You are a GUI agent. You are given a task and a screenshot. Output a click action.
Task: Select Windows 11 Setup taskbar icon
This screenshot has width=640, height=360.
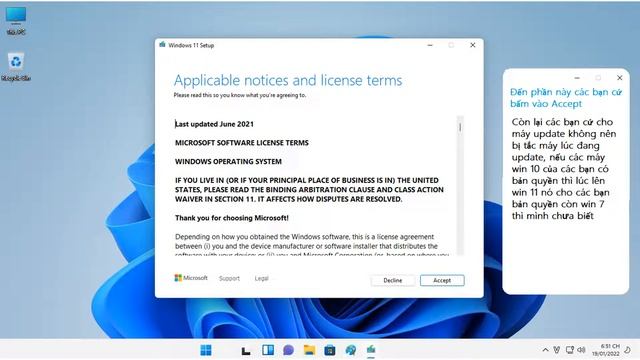coord(371,350)
